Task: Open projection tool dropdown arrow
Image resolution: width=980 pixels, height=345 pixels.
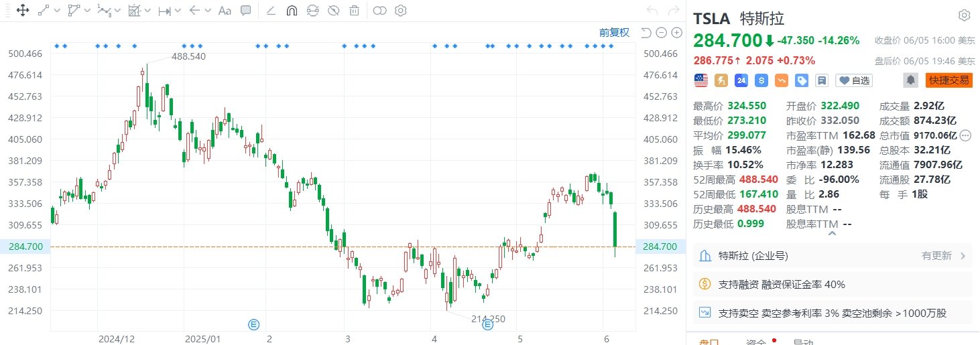Action: (x=147, y=11)
